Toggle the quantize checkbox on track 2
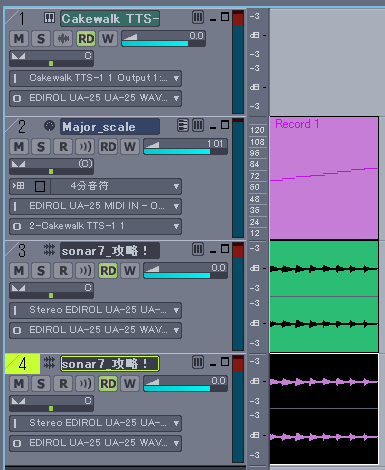 pyautogui.click(x=40, y=186)
